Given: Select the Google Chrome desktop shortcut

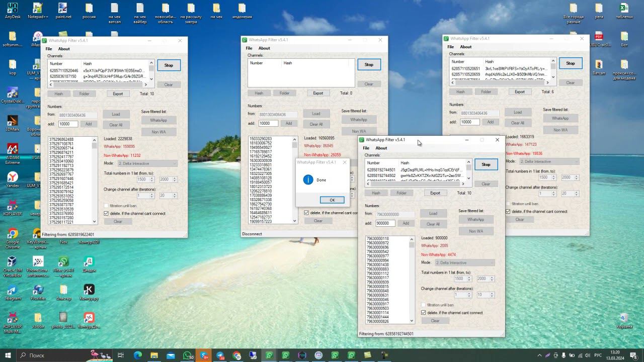Looking at the screenshot, I should pyautogui.click(x=13, y=238).
